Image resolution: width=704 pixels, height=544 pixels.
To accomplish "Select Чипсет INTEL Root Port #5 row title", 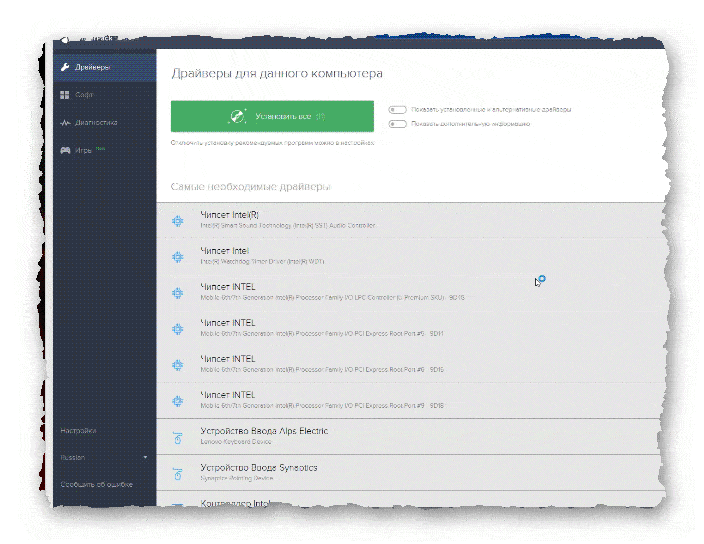I will [x=228, y=323].
